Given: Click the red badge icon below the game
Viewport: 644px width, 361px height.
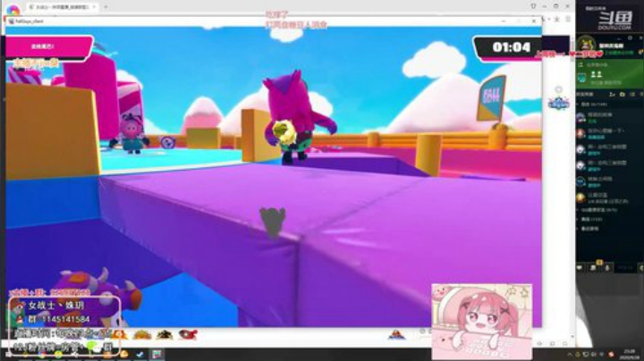Looking at the screenshot, I should coord(188,335).
